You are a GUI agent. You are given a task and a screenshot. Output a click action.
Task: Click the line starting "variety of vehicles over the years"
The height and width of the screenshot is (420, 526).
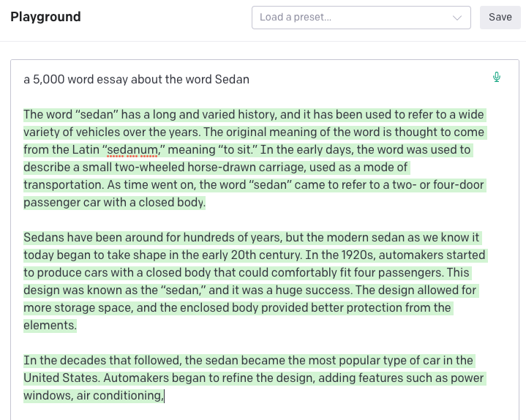(254, 132)
